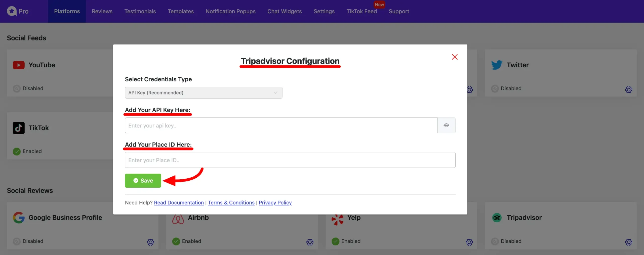The image size is (644, 255).
Task: Open Twitter card settings gear
Action: pos(629,90)
